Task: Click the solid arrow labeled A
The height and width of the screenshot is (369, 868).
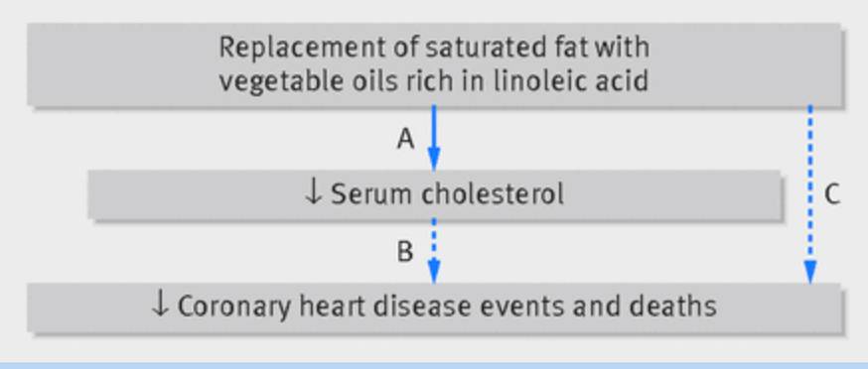Action: tap(434, 138)
